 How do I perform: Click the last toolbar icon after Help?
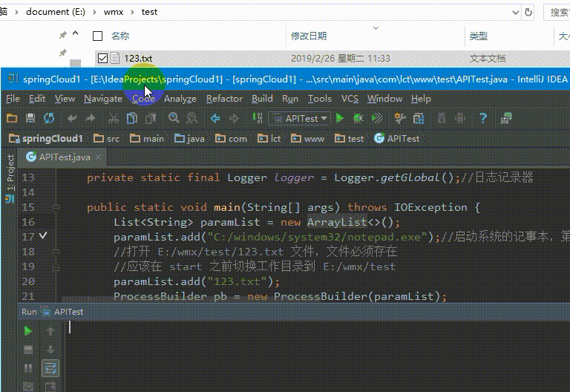tap(506, 118)
